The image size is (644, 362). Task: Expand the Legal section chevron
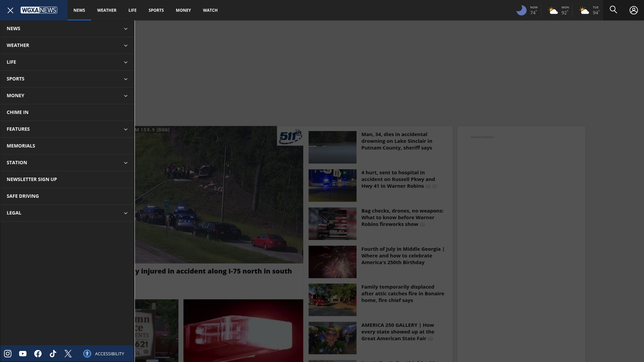(126, 213)
